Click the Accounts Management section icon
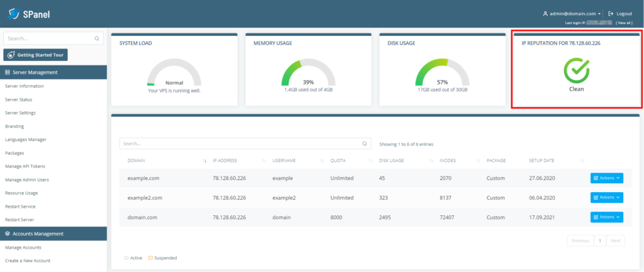644x272 pixels. (8, 234)
